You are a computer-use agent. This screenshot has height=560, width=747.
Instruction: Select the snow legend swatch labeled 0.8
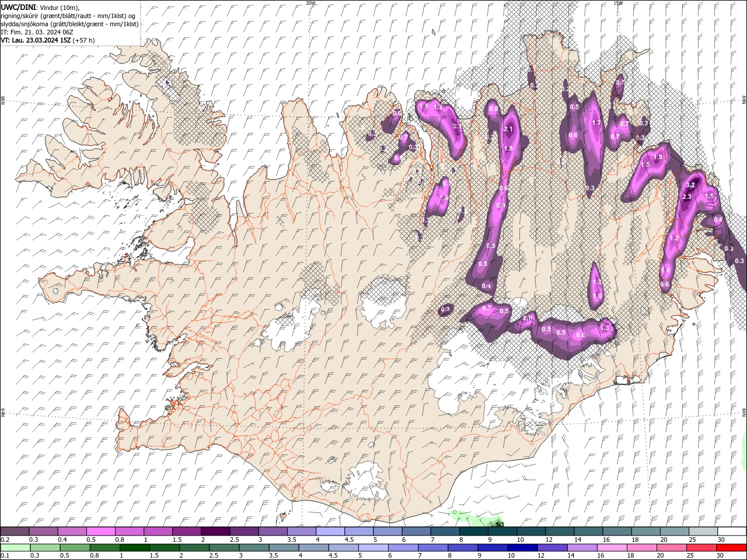pyautogui.click(x=130, y=531)
